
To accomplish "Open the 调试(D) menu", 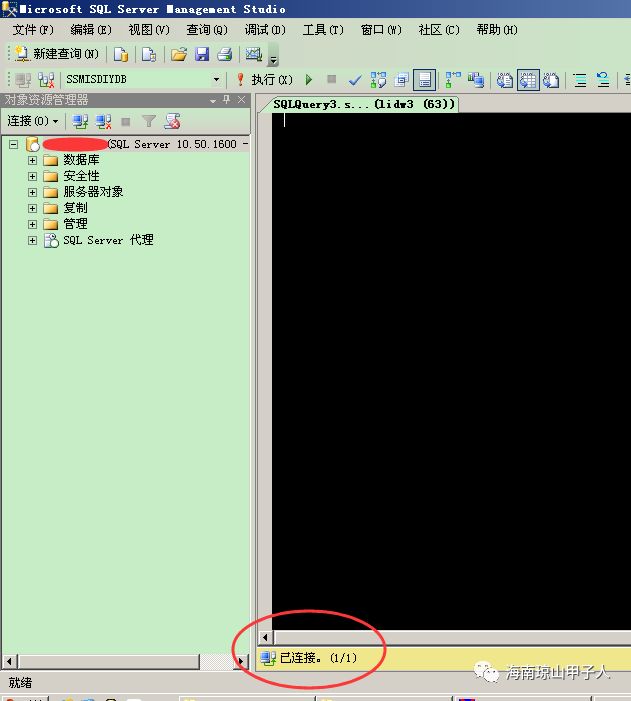I will click(265, 30).
